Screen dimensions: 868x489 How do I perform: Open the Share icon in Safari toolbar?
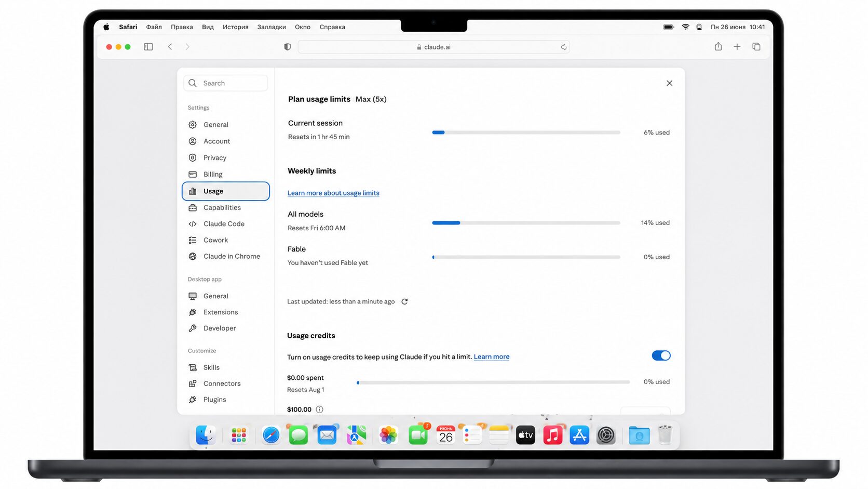point(718,47)
